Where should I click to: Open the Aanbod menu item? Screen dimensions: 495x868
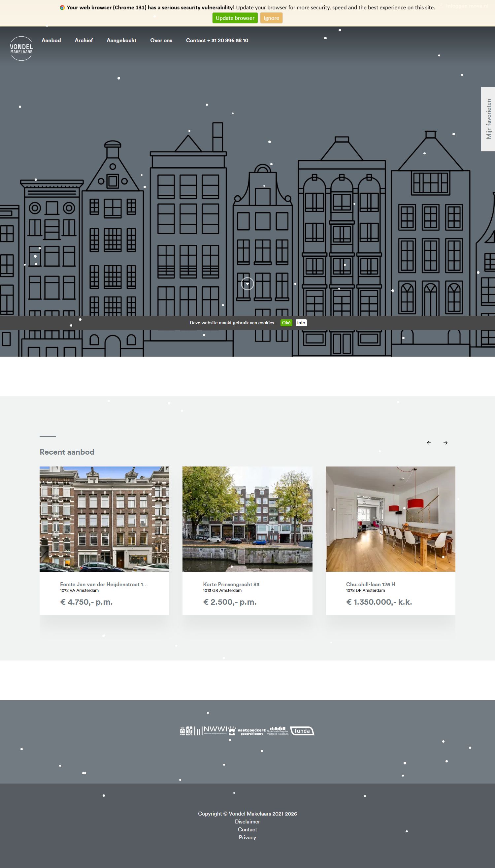pos(51,41)
